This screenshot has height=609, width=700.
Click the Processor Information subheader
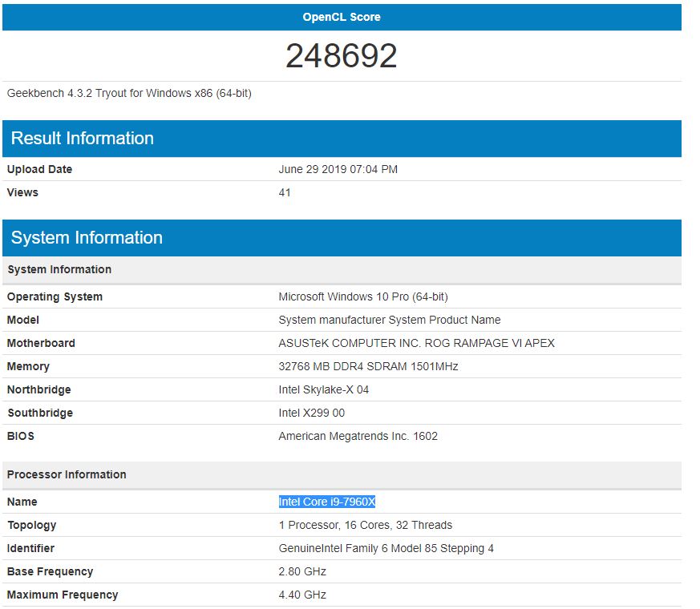coord(67,474)
